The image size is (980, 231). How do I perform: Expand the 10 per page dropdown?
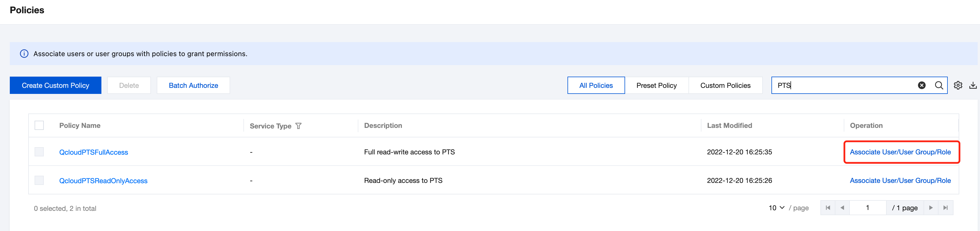776,208
